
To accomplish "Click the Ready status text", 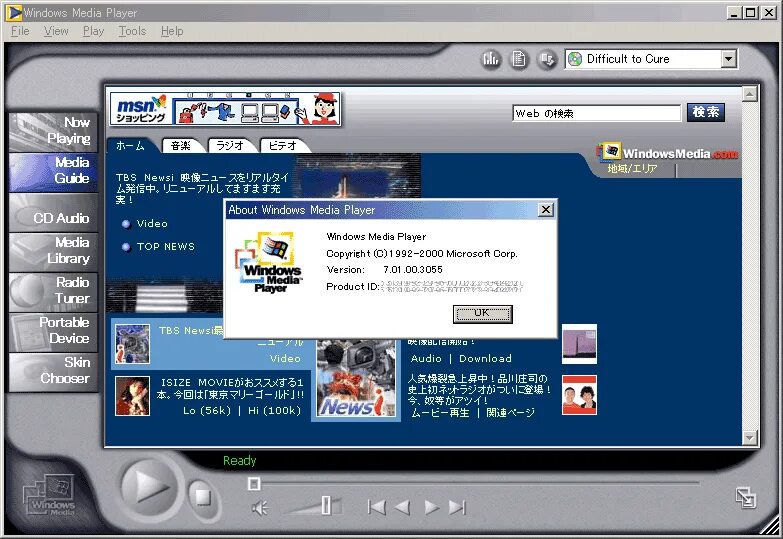I will 240,461.
